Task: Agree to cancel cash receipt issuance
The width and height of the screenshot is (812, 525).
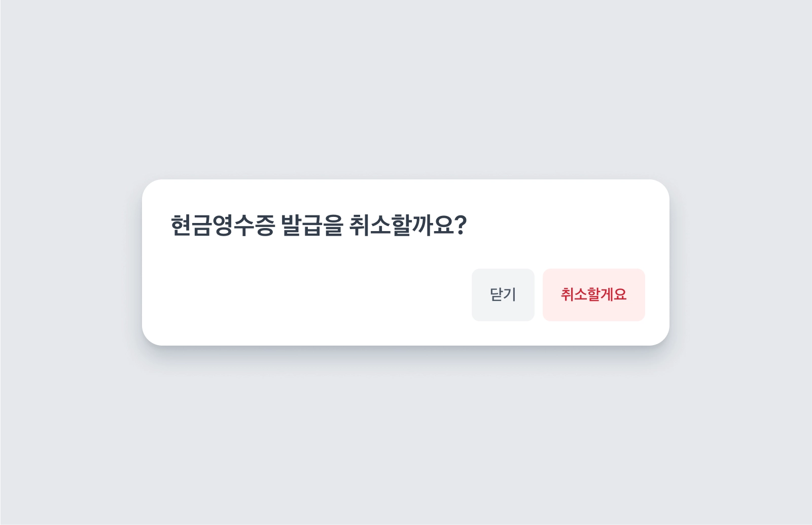Action: (x=593, y=295)
